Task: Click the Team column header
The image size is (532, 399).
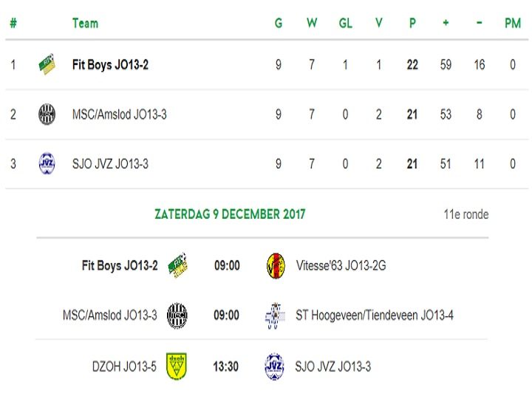Action: pyautogui.click(x=85, y=23)
